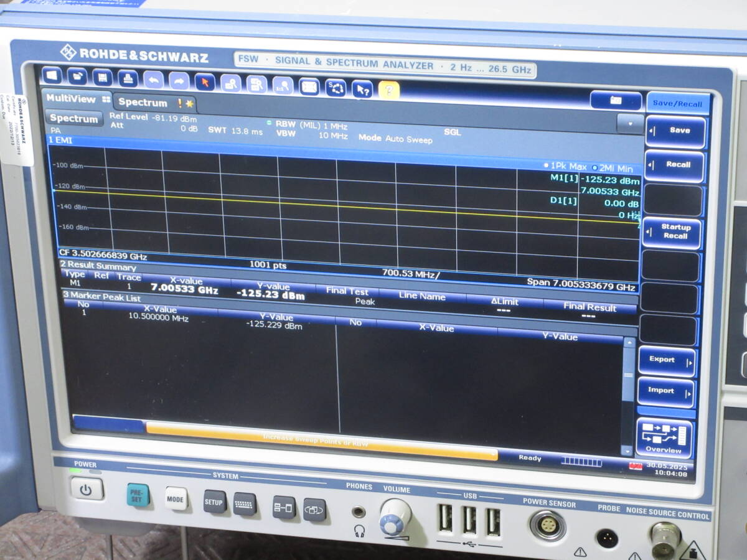Click the Mode Auto Sweep setting
The height and width of the screenshot is (560, 747).
(395, 139)
